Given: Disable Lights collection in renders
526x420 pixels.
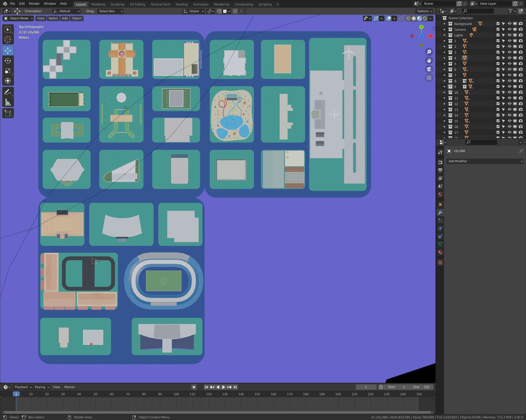Looking at the screenshot, I should [521, 35].
